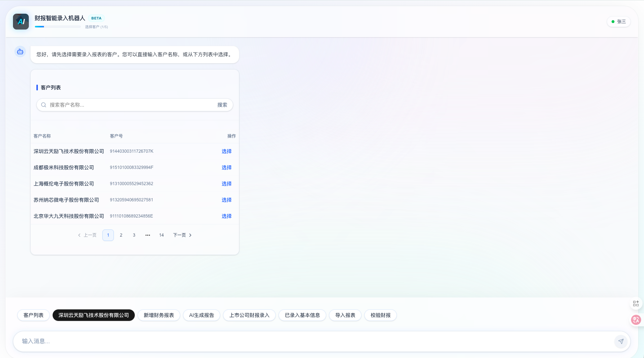This screenshot has width=644, height=358.
Task: Click the pink translate floating icon
Action: pyautogui.click(x=636, y=319)
